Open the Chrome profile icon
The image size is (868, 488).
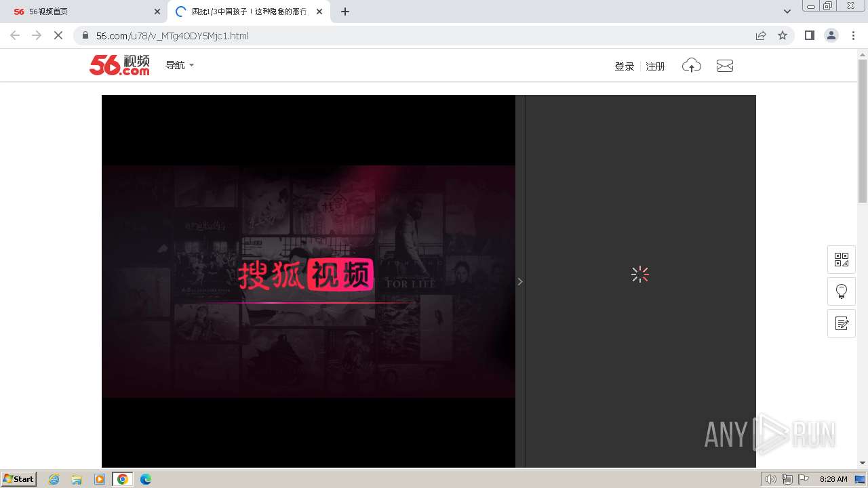831,35
